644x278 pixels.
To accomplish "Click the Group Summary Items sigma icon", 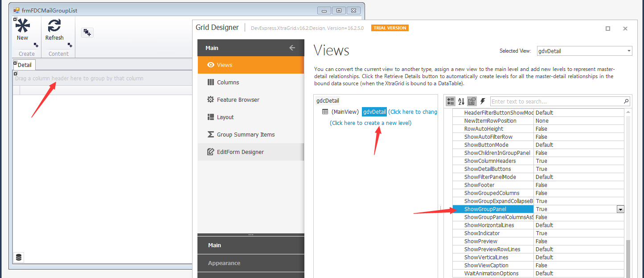I will 211,134.
